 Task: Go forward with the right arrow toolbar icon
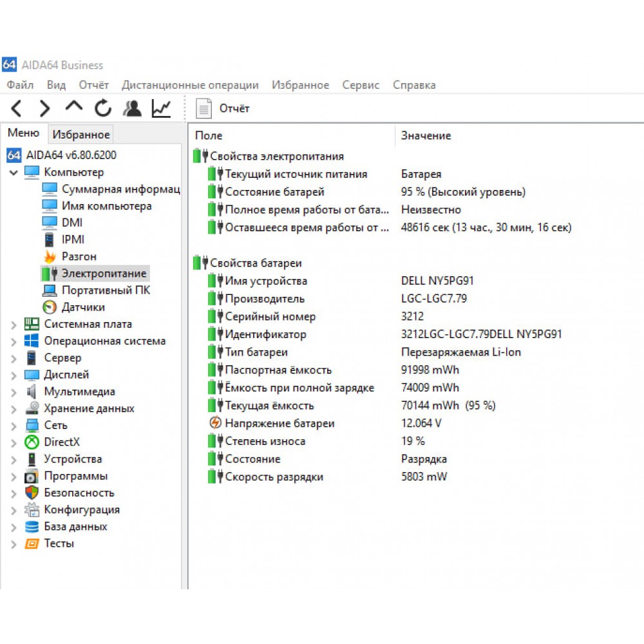pos(44,108)
